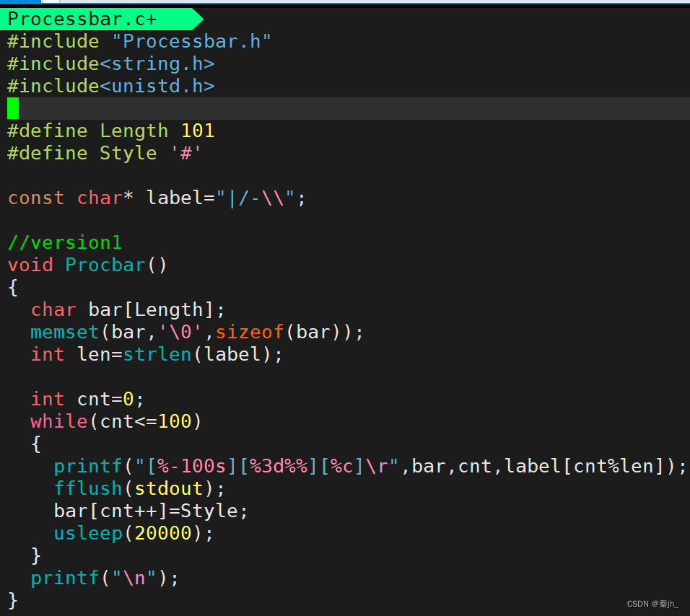Click the usleep(20000); line
690x616 pixels.
point(134,534)
